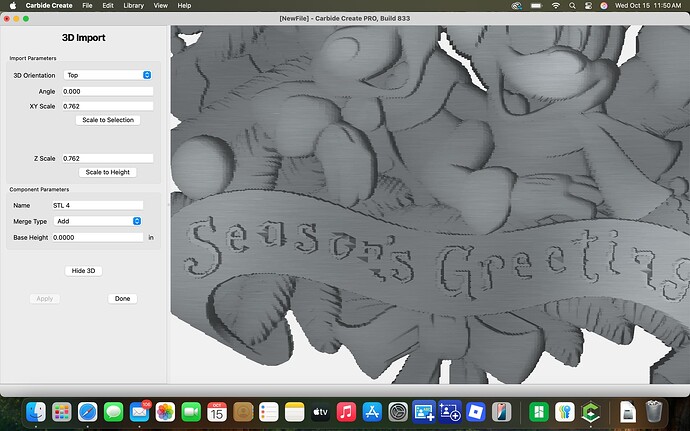Open System Settings from the dock
The height and width of the screenshot is (431, 690).
399,413
